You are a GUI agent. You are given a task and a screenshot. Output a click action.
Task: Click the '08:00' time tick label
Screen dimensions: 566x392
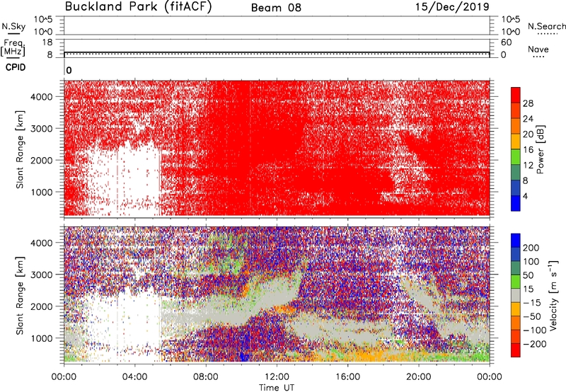pos(206,377)
